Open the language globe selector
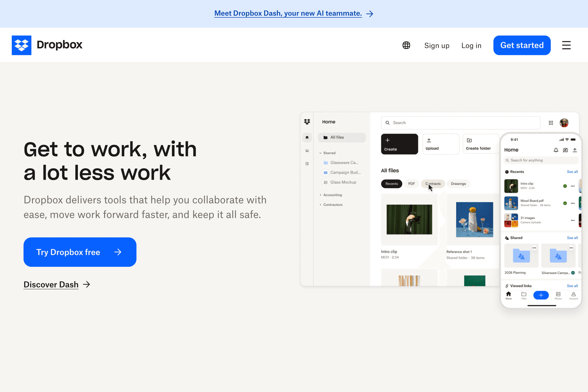Viewport: 588px width, 392px height. coord(406,45)
